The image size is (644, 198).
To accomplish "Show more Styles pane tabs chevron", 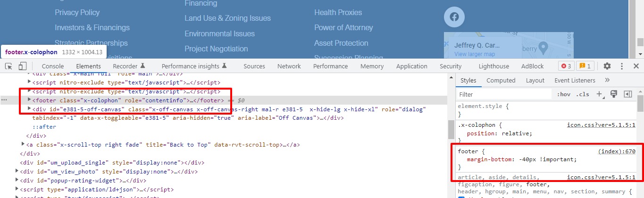I will tap(607, 80).
